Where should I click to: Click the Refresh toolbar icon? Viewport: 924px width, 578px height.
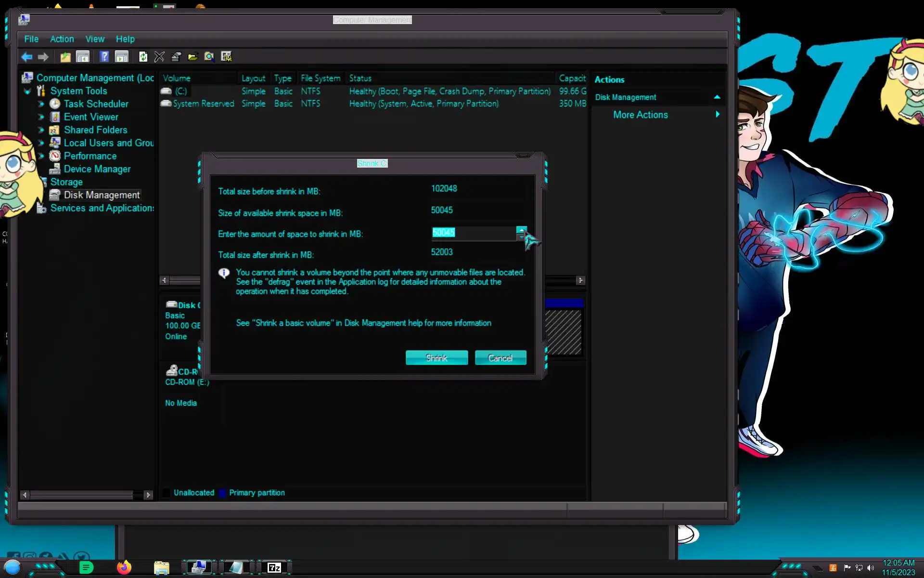[143, 57]
